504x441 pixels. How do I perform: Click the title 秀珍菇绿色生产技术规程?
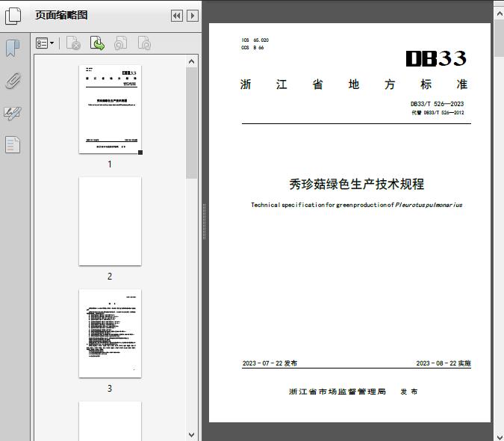(x=356, y=185)
